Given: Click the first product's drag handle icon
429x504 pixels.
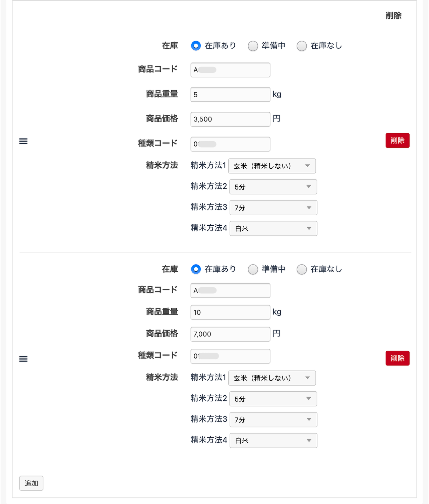Looking at the screenshot, I should coord(23,141).
